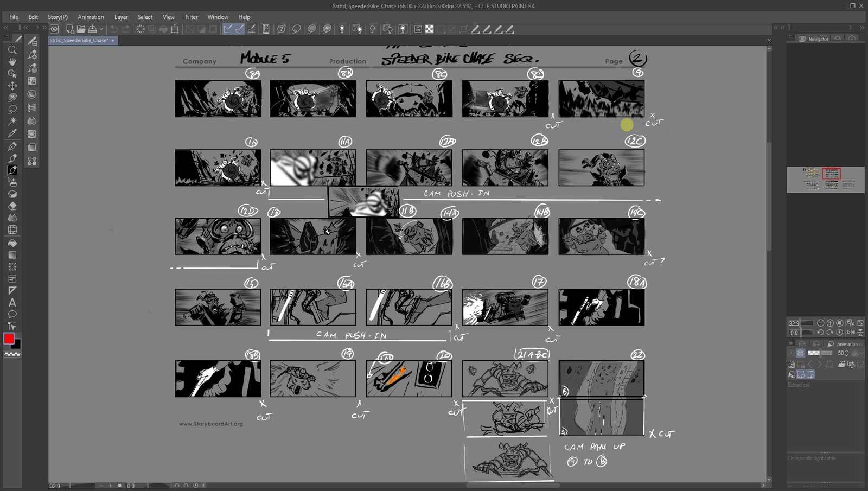Select the Pencil tool
This screenshot has height=491, width=868.
[12, 158]
